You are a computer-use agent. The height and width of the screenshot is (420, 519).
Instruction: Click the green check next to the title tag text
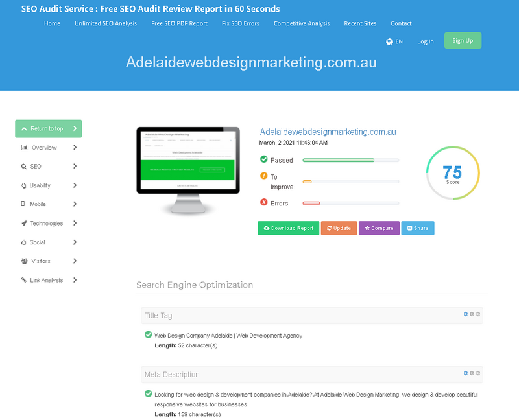pos(149,334)
